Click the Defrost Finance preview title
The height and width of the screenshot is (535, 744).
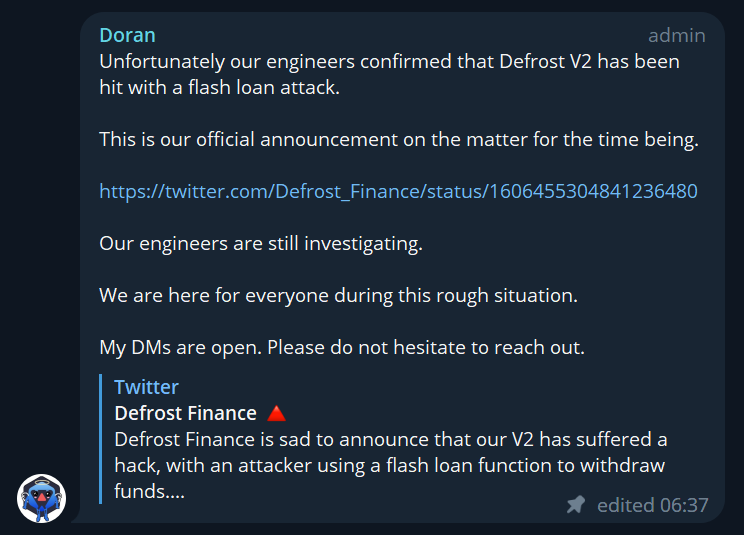(x=186, y=413)
